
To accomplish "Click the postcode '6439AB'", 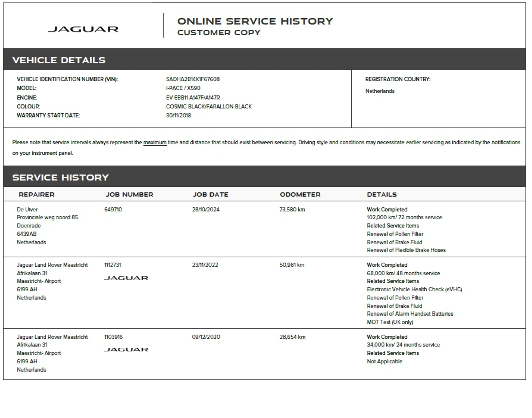I will (27, 234).
